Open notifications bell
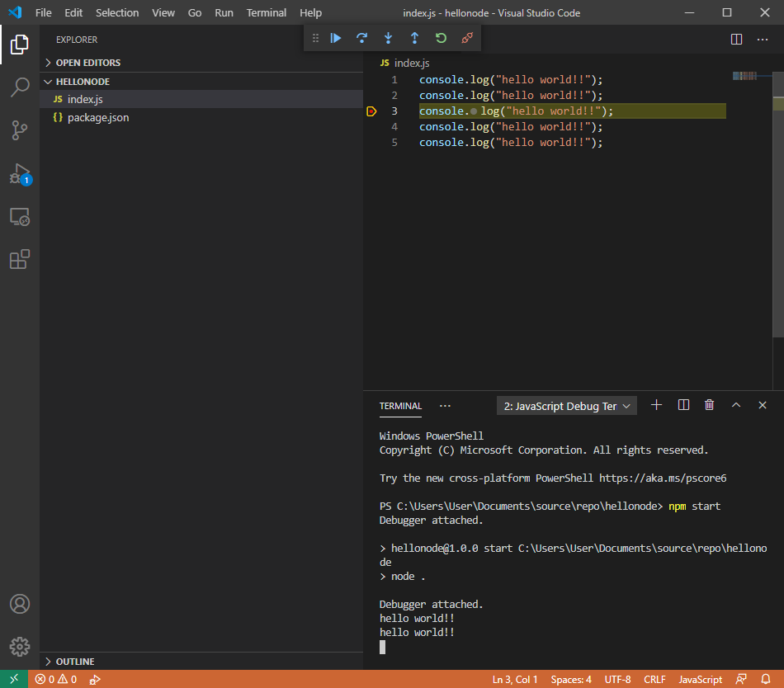This screenshot has height=688, width=784. (x=766, y=679)
